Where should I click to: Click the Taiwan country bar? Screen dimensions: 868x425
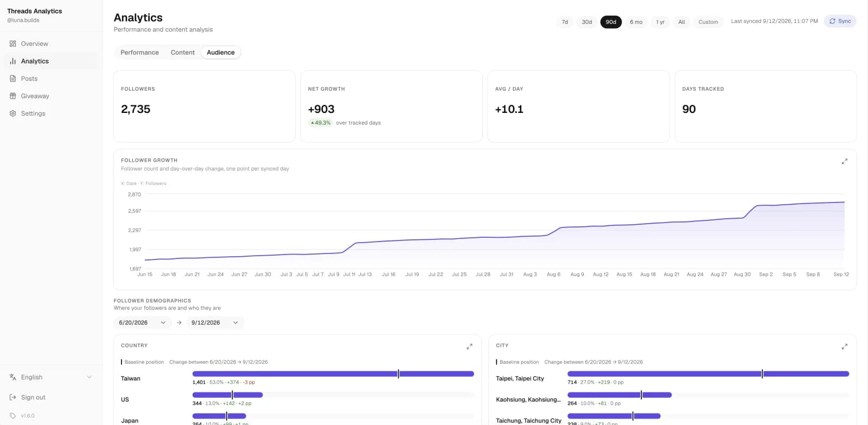(x=333, y=373)
